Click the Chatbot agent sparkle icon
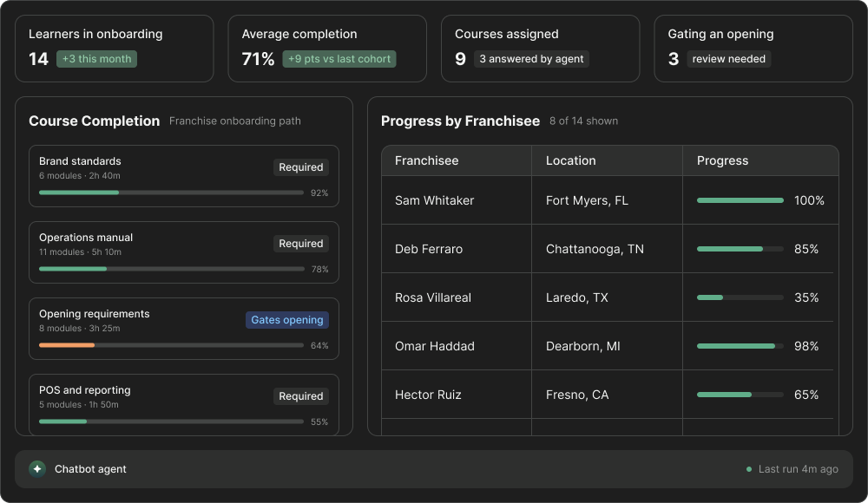The width and height of the screenshot is (868, 503). tap(37, 468)
